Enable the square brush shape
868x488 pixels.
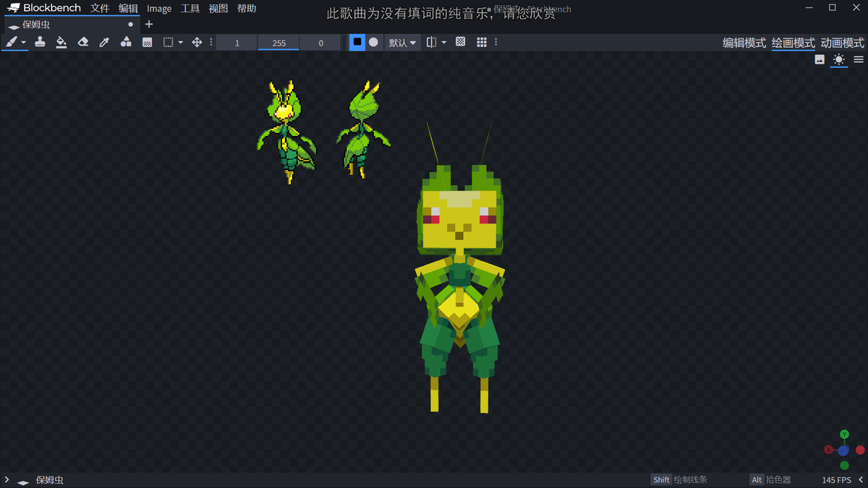tap(357, 42)
